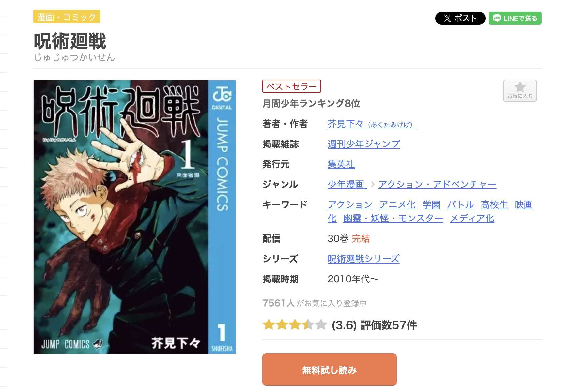This screenshot has height=392, width=571.
Task: Click the star favorite icon
Action: pyautogui.click(x=520, y=91)
